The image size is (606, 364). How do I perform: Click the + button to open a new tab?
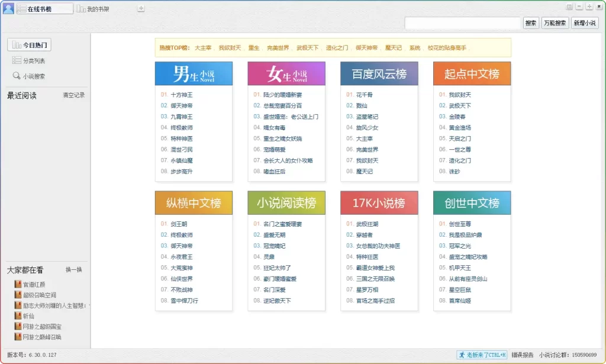tap(141, 9)
